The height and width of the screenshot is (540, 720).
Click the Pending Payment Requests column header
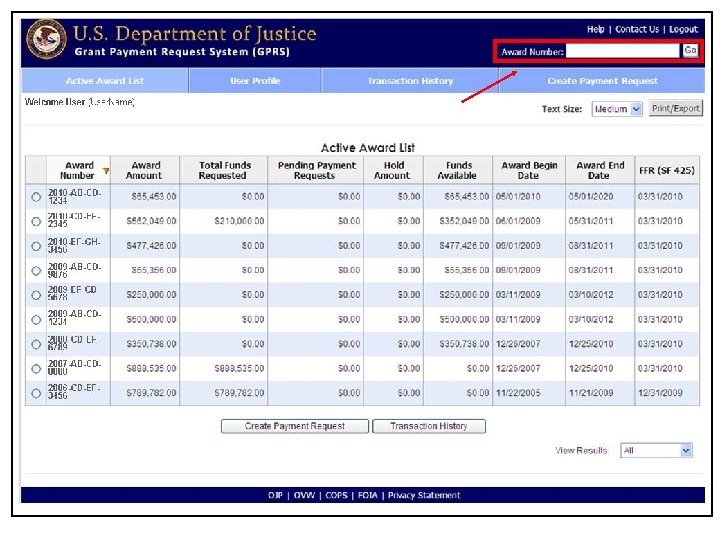[316, 170]
